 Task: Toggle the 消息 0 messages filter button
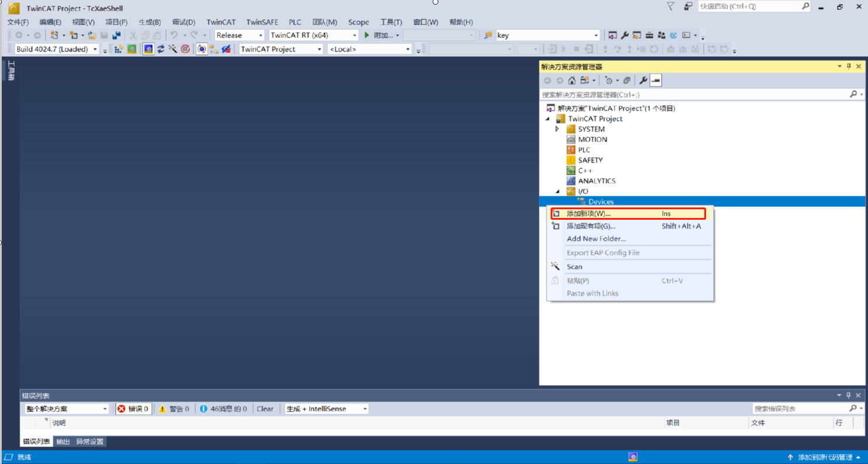click(223, 408)
